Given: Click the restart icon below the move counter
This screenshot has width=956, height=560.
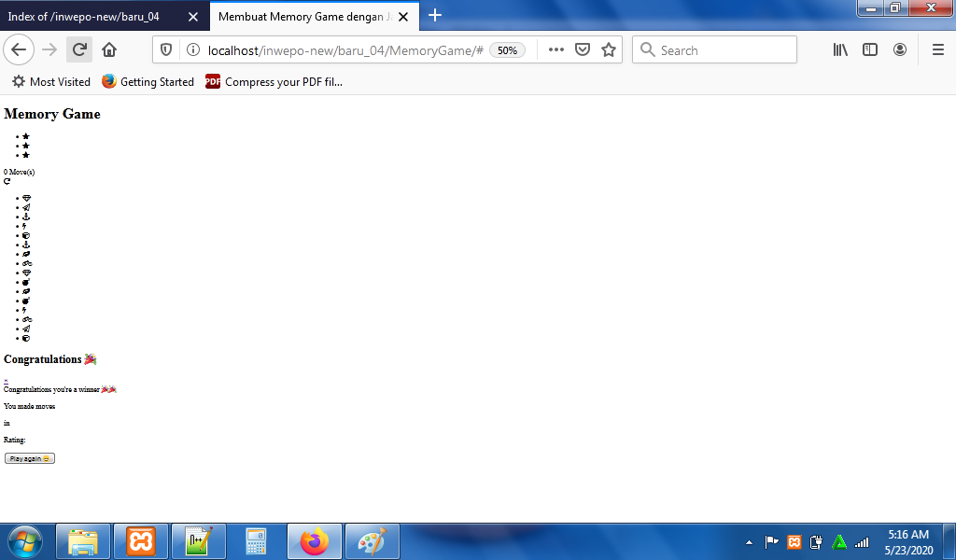Looking at the screenshot, I should point(7,181).
